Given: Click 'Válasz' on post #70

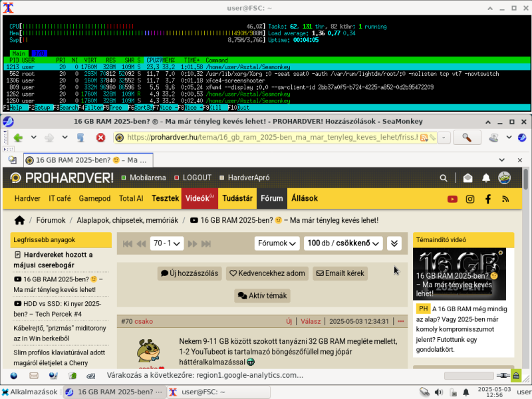Looking at the screenshot, I should [x=311, y=321].
